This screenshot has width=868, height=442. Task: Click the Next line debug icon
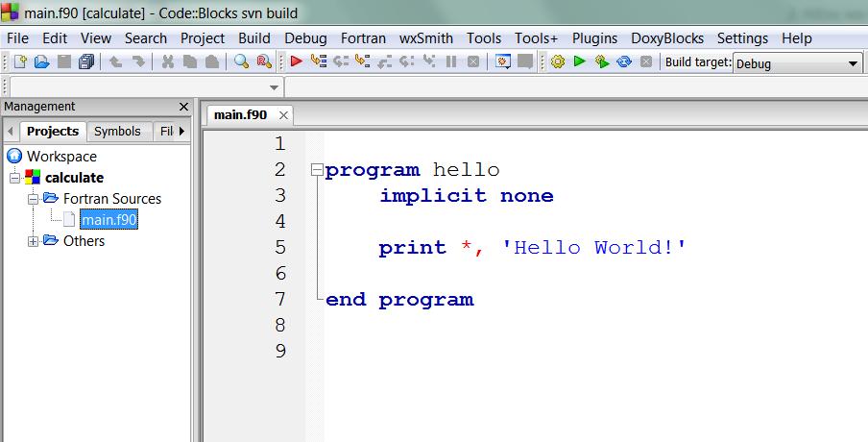pyautogui.click(x=341, y=61)
